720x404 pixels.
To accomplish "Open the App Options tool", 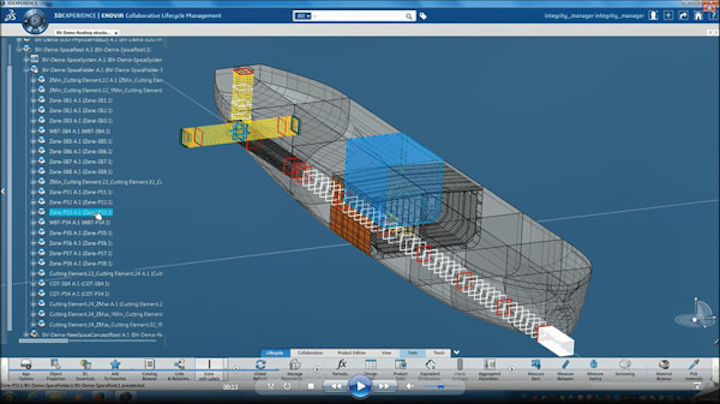I will pyautogui.click(x=26, y=369).
